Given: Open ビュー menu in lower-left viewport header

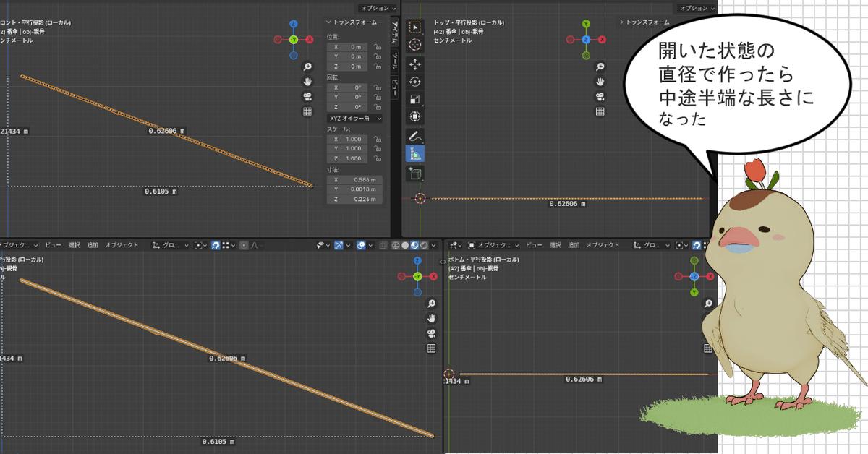Looking at the screenshot, I should coord(54,245).
